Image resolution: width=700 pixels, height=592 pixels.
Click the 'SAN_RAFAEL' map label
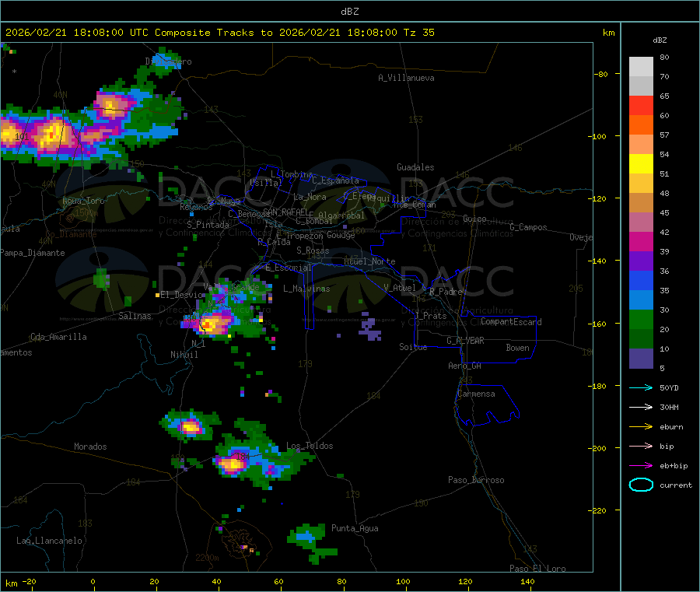click(x=285, y=212)
